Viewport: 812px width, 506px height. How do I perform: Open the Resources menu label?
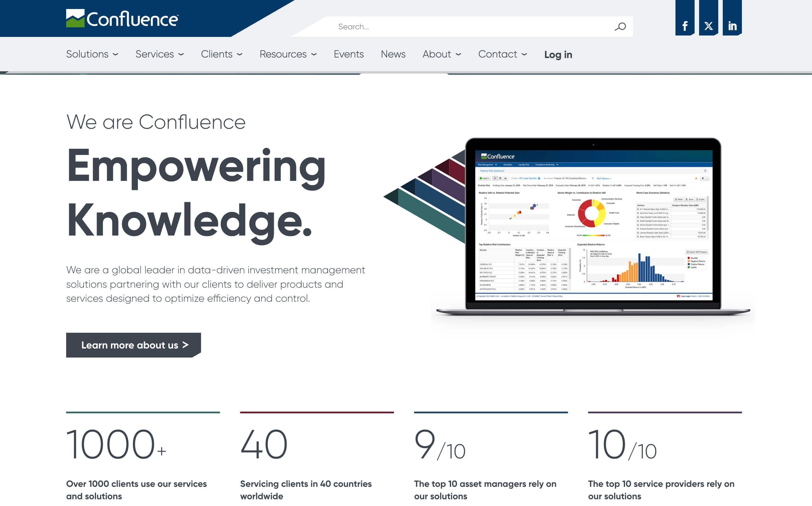coord(283,54)
